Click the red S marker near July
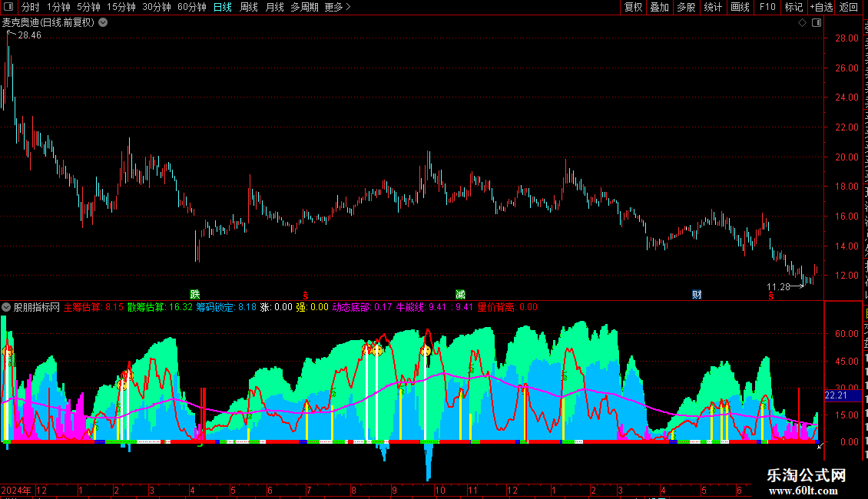 (306, 296)
